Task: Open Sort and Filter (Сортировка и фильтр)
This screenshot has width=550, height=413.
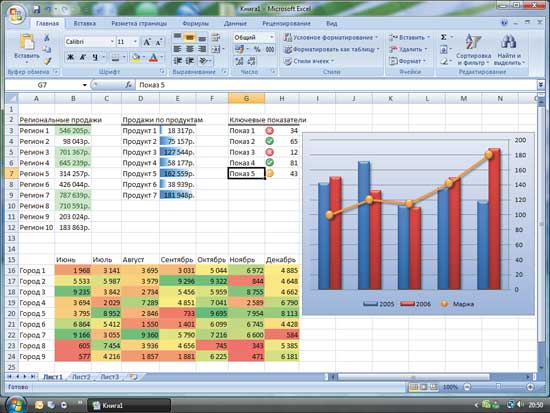Action: [x=473, y=50]
